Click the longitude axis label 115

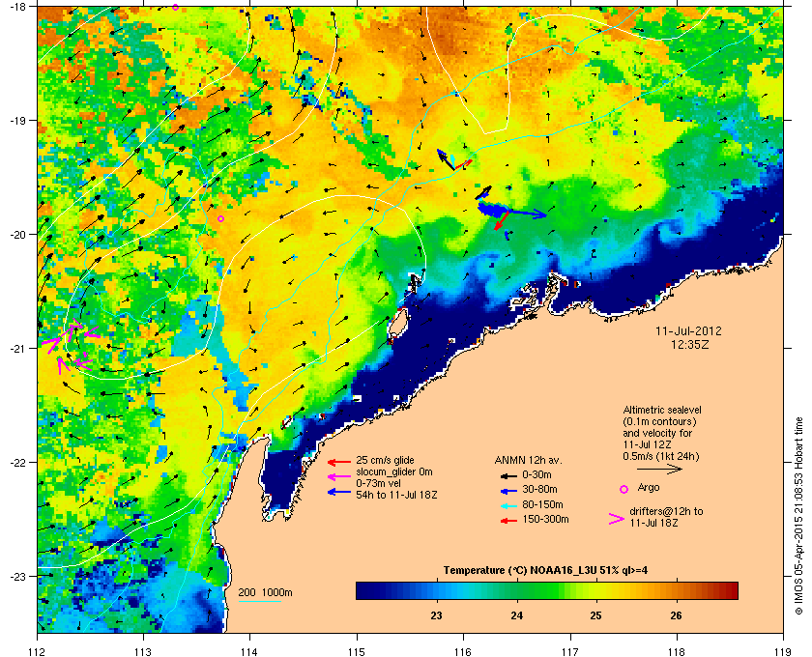[x=357, y=651]
